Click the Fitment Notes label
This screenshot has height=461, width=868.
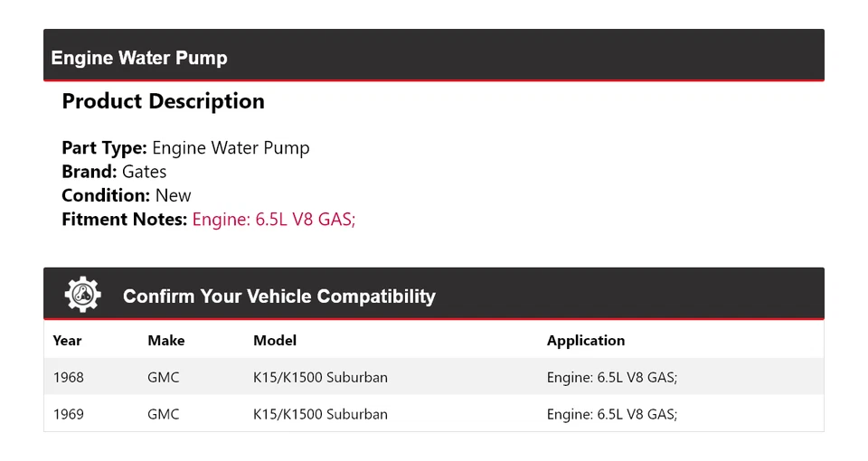pyautogui.click(x=124, y=219)
